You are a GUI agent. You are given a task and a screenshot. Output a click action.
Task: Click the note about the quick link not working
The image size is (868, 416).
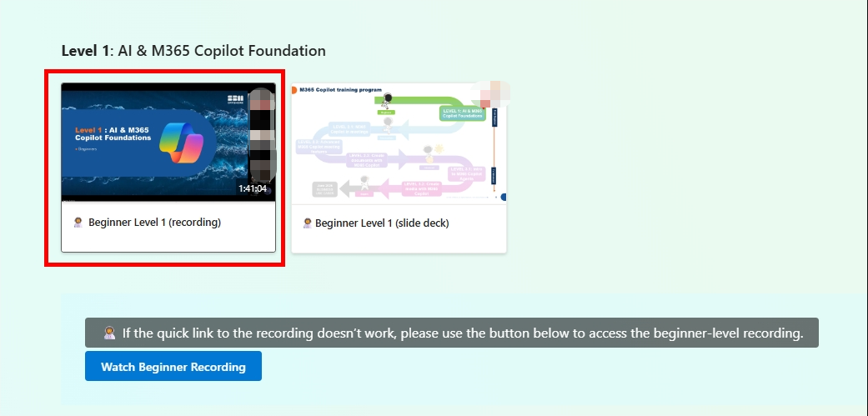(x=452, y=333)
